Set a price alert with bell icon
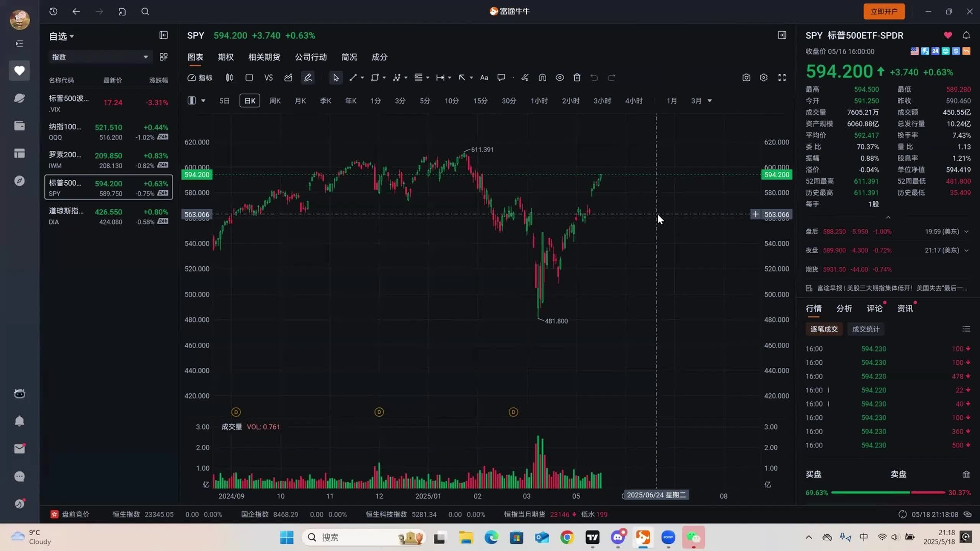This screenshot has width=980, height=551. (x=966, y=35)
